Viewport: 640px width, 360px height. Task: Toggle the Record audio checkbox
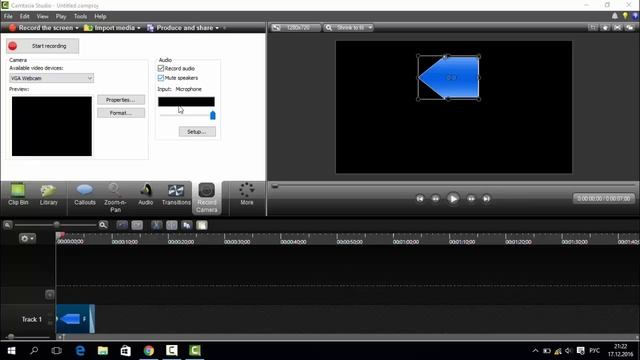point(161,68)
